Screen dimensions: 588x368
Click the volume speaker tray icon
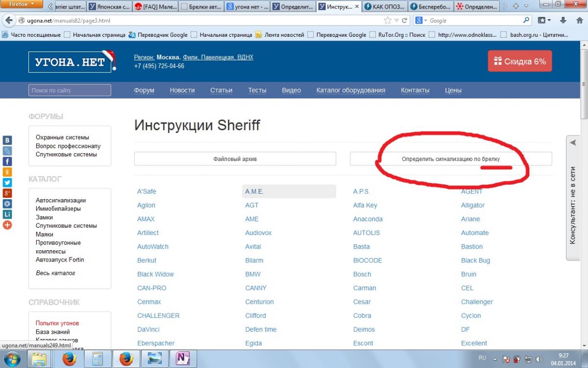(539, 360)
